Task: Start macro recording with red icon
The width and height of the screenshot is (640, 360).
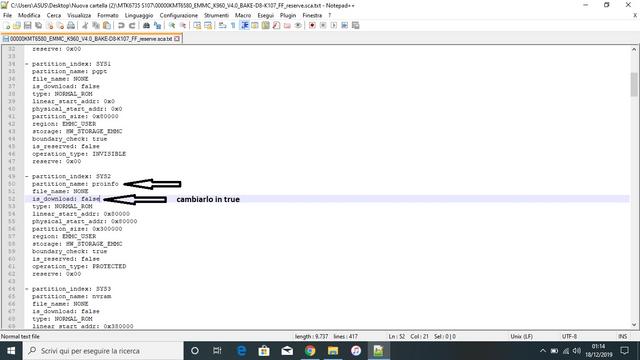Action: click(x=312, y=25)
